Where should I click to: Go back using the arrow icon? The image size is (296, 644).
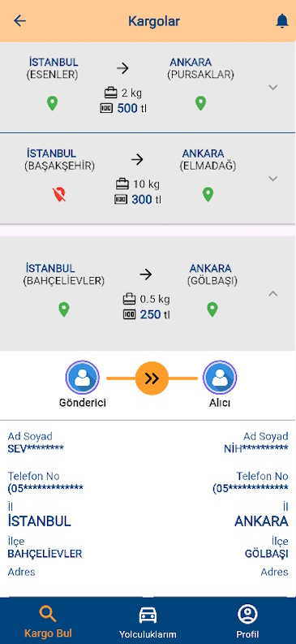click(x=19, y=21)
